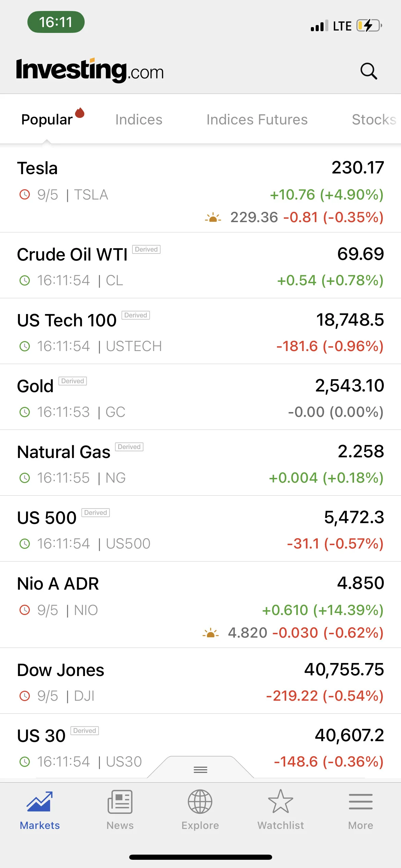Select the Markets chart icon

pyautogui.click(x=40, y=801)
